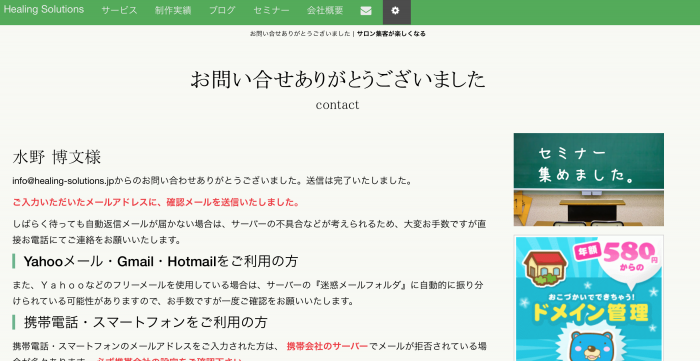Open the 会社概要 menu item
Screen dimensions: 700x361
[325, 11]
